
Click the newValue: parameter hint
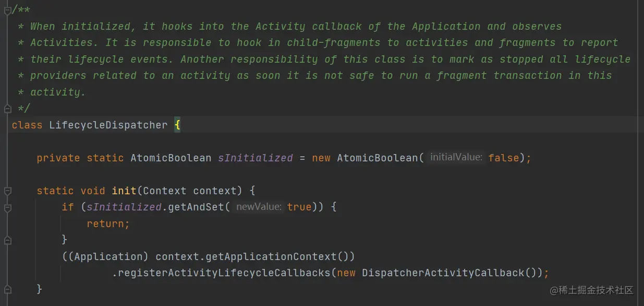259,207
